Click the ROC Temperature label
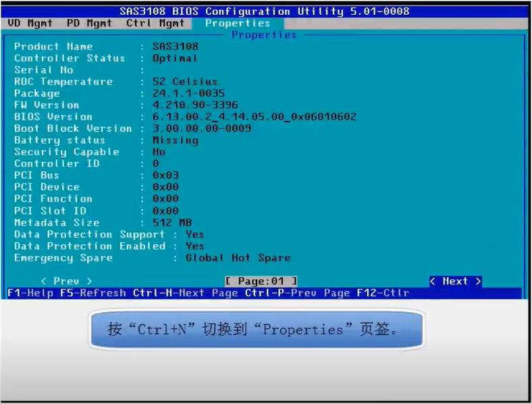Screen dimensions: 532x404 point(63,82)
